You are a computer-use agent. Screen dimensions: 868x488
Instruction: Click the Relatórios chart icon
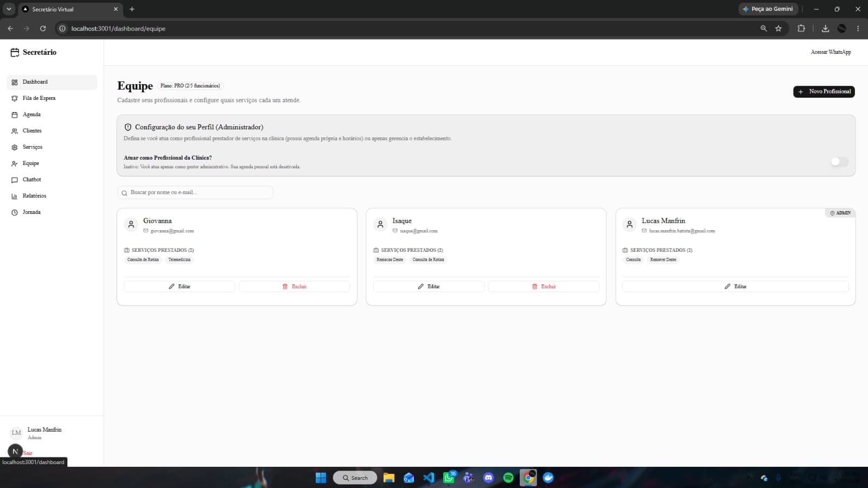tap(15, 197)
